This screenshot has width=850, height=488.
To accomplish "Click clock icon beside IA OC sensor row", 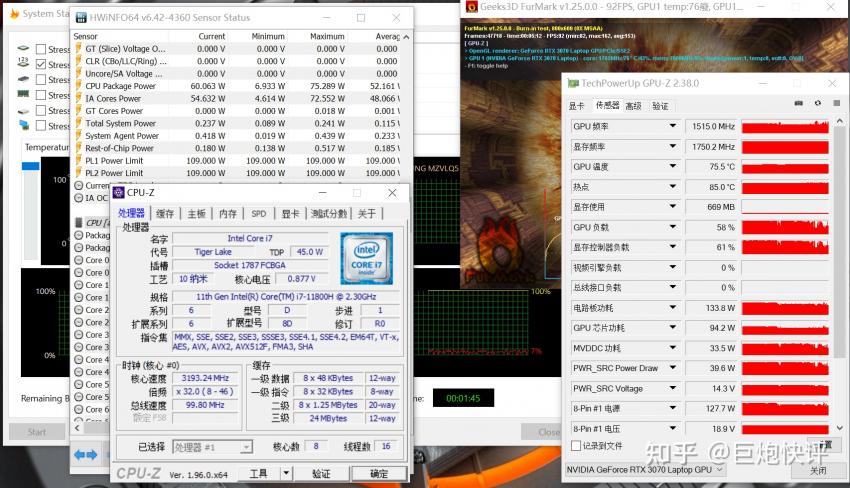I will (79, 198).
